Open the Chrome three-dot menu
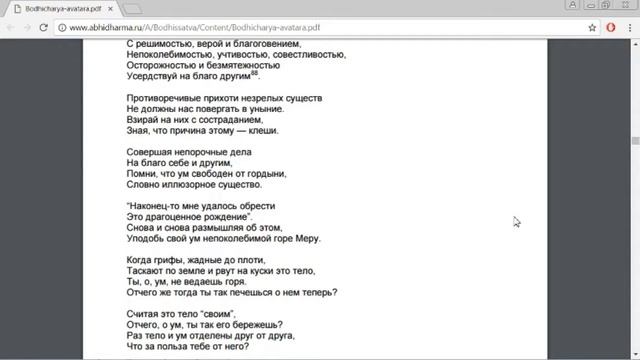Image resolution: width=640 pixels, height=360 pixels. click(630, 27)
